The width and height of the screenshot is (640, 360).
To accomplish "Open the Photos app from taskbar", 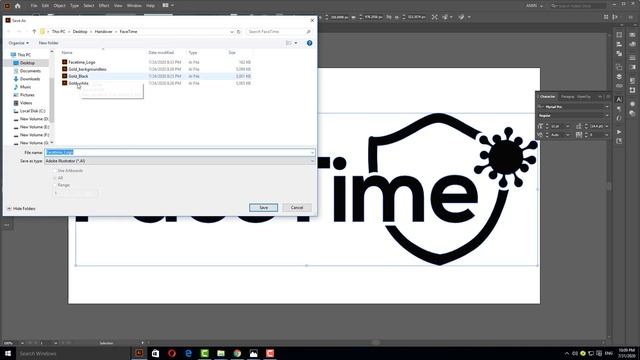I will pyautogui.click(x=253, y=353).
